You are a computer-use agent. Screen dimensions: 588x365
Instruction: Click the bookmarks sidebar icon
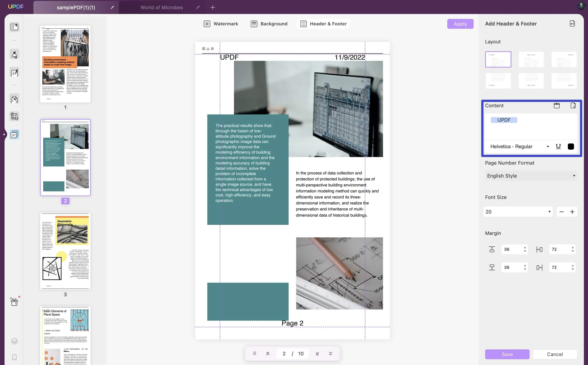click(x=14, y=357)
